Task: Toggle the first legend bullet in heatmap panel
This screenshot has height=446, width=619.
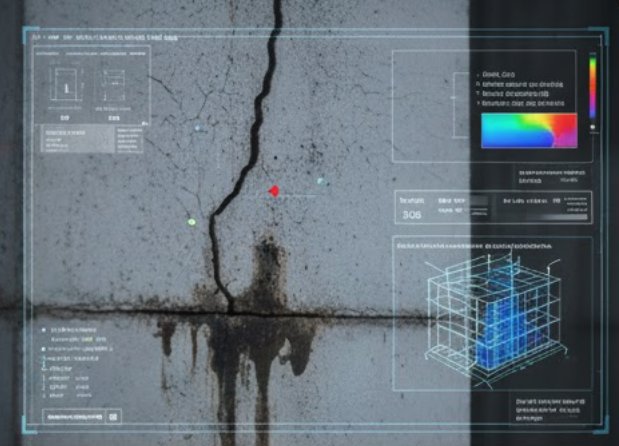Action: [x=476, y=74]
